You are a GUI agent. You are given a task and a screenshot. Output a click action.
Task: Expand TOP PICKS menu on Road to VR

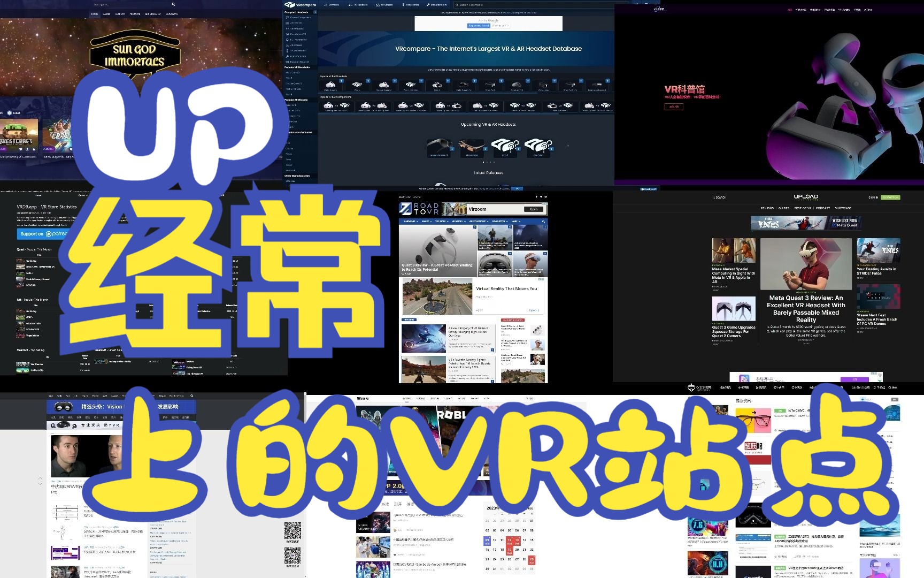click(441, 221)
